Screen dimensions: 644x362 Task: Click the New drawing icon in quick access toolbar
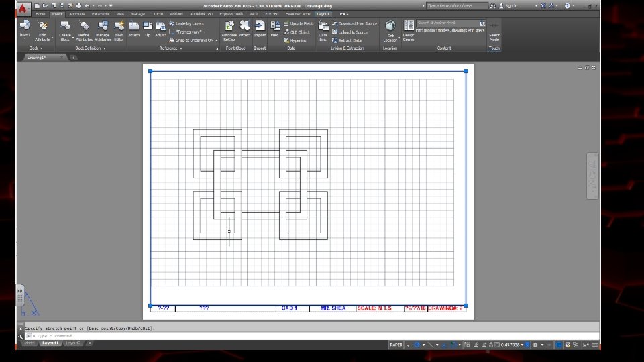[37, 6]
